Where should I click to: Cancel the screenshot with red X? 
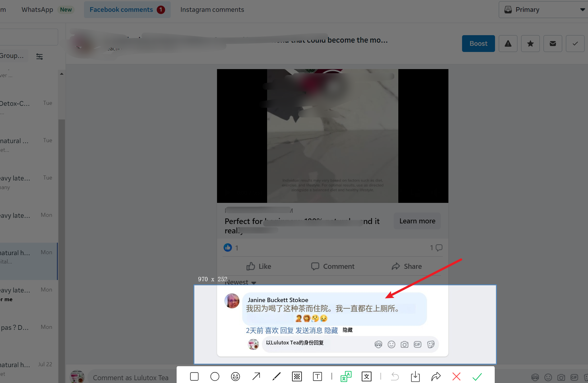pos(456,376)
